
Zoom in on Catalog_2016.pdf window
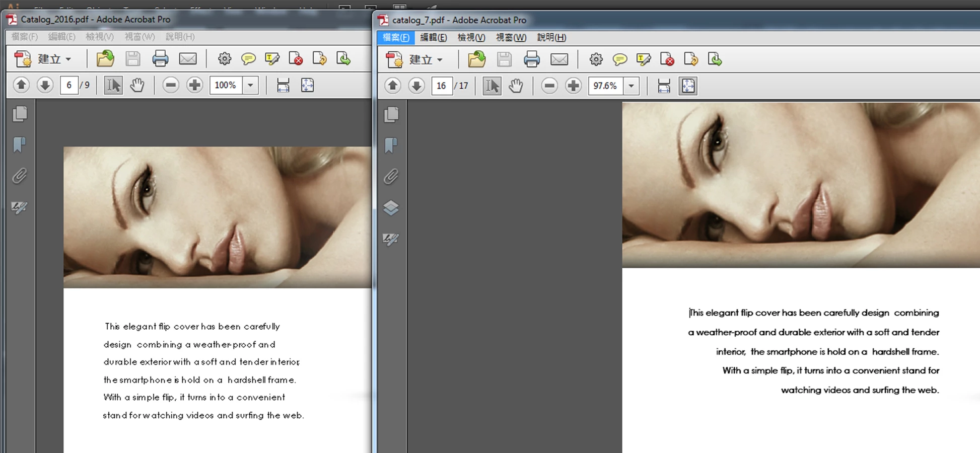click(194, 85)
